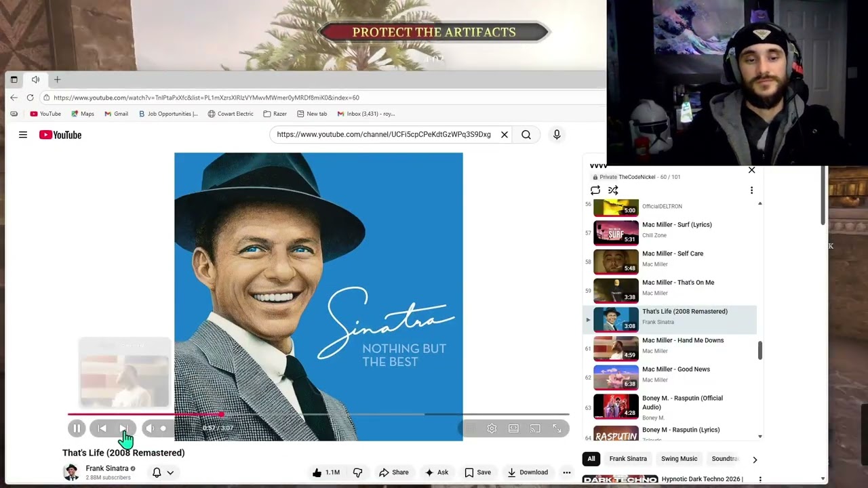
Task: Toggle playlist shuffle mode
Action: [x=613, y=190]
